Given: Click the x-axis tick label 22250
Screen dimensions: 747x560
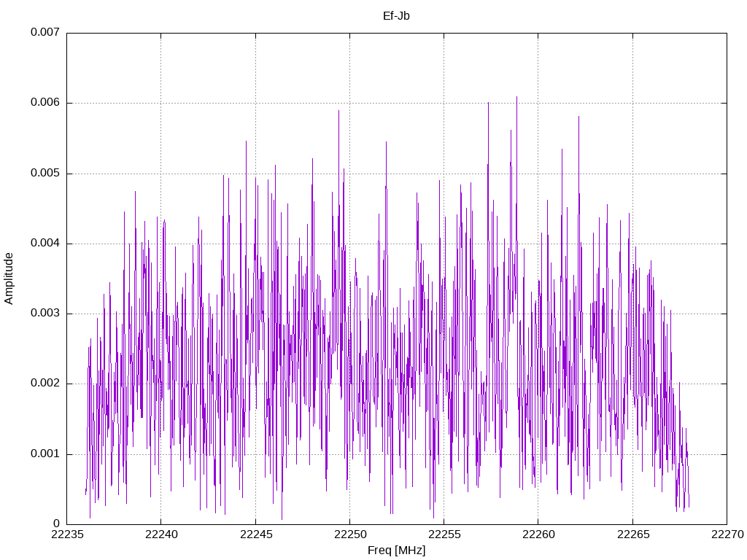Looking at the screenshot, I should [x=349, y=534].
